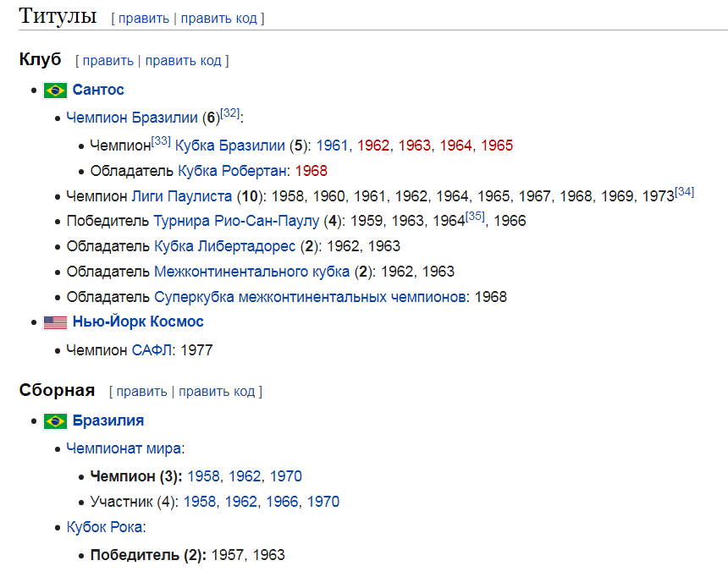Click the 1957 year in the Кубок Рока list
Image resolution: width=728 pixels, height=577 pixels.
[228, 556]
